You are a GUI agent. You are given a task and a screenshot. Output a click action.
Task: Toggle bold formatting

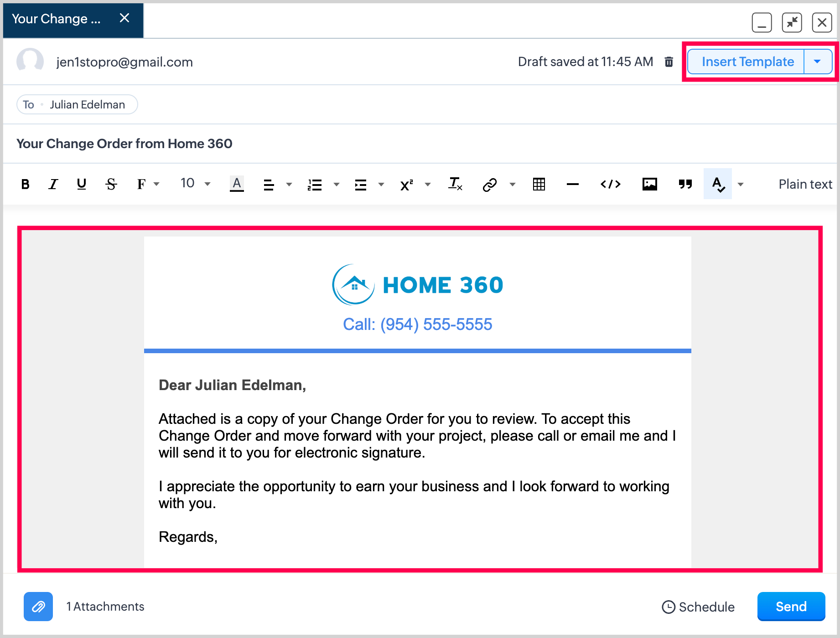click(x=26, y=184)
